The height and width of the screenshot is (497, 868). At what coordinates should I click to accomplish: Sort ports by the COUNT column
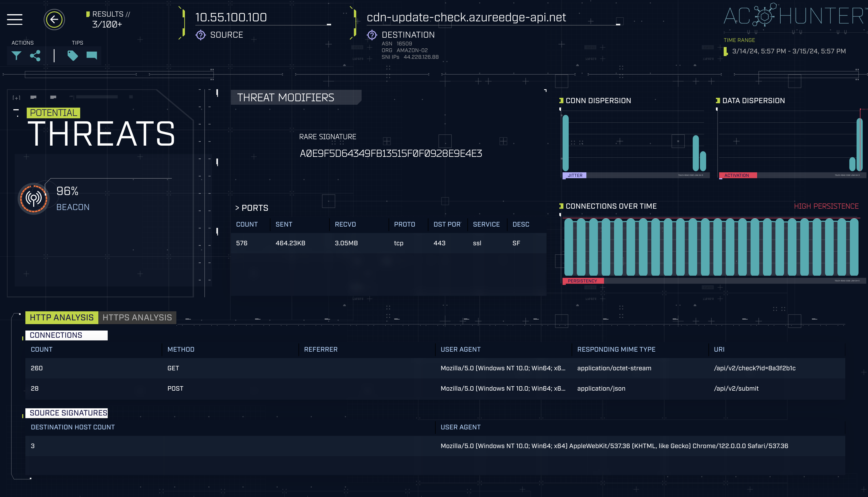point(247,224)
